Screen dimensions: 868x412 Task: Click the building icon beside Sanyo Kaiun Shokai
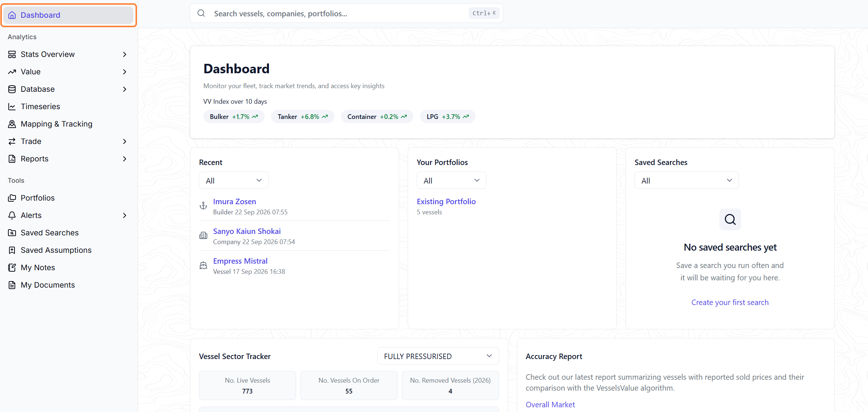click(203, 235)
